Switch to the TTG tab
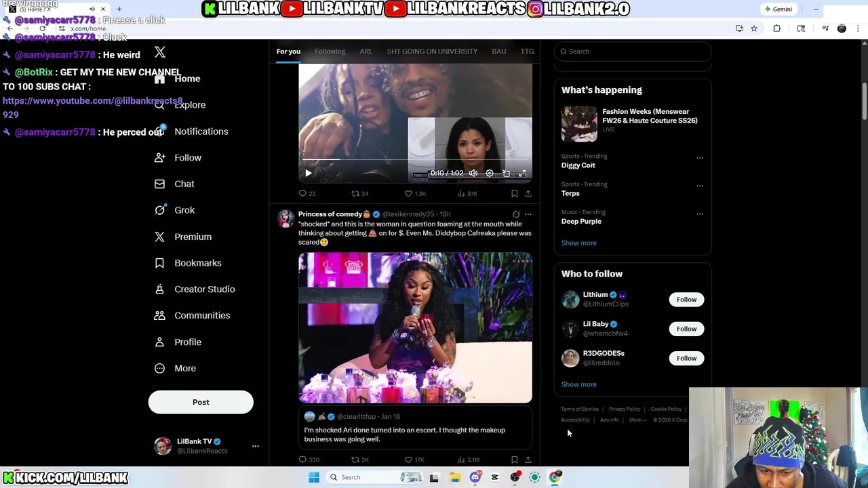The width and height of the screenshot is (868, 488). click(x=527, y=52)
